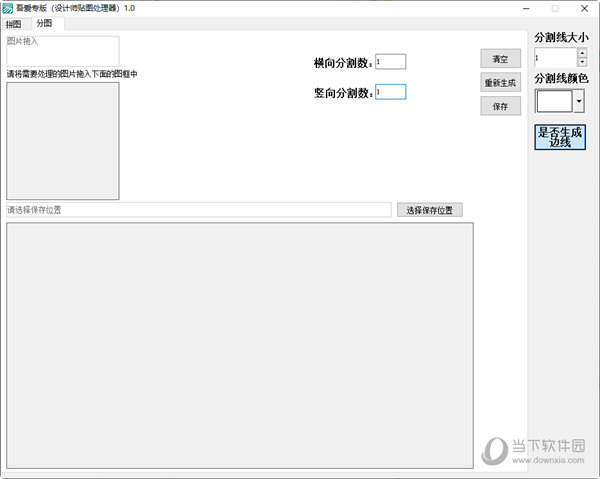Click the 重新生成 button

tap(501, 83)
